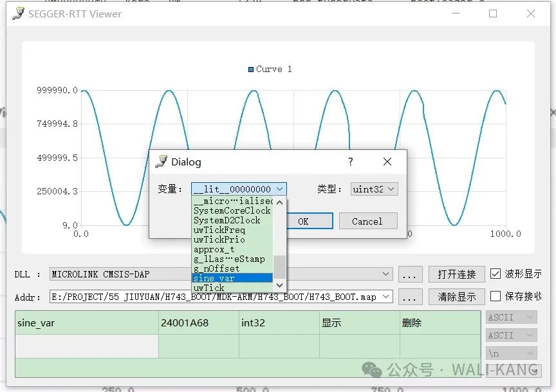Click the ... browse icon beside the DLL field
Screen dimensions: 556x392
(410, 274)
